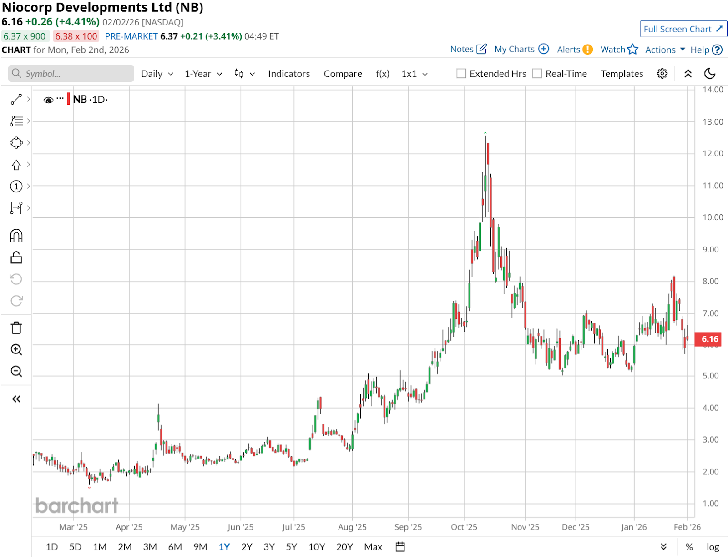Collapse the chart header with double chevron
Screen dimensions: 728x560
point(688,74)
